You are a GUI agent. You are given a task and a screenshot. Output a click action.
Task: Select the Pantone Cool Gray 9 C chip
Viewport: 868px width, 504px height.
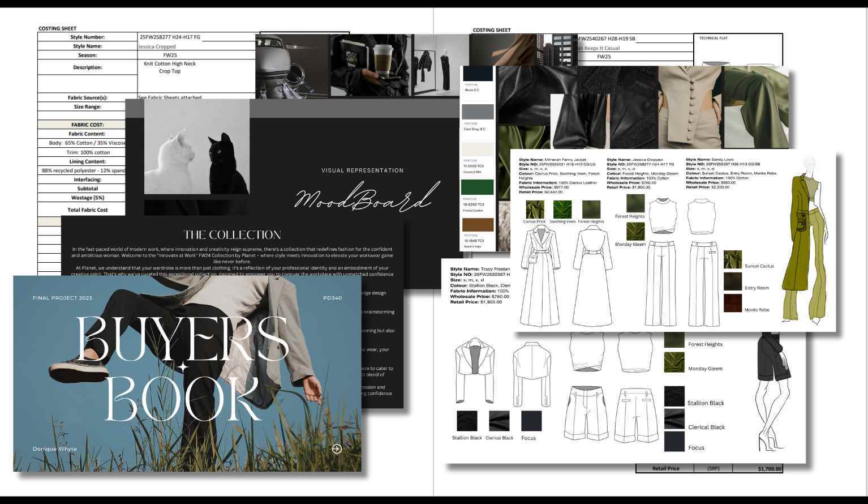click(478, 112)
